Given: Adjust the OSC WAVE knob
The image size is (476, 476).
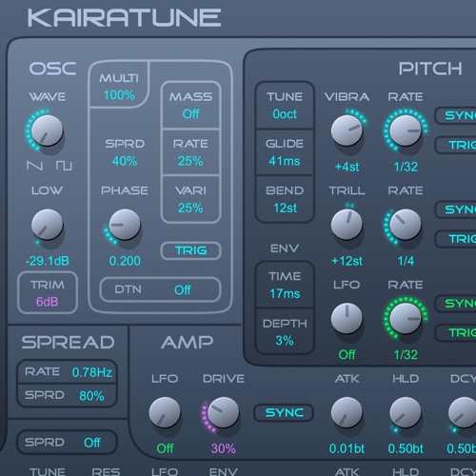Looking at the screenshot, I should (x=47, y=130).
